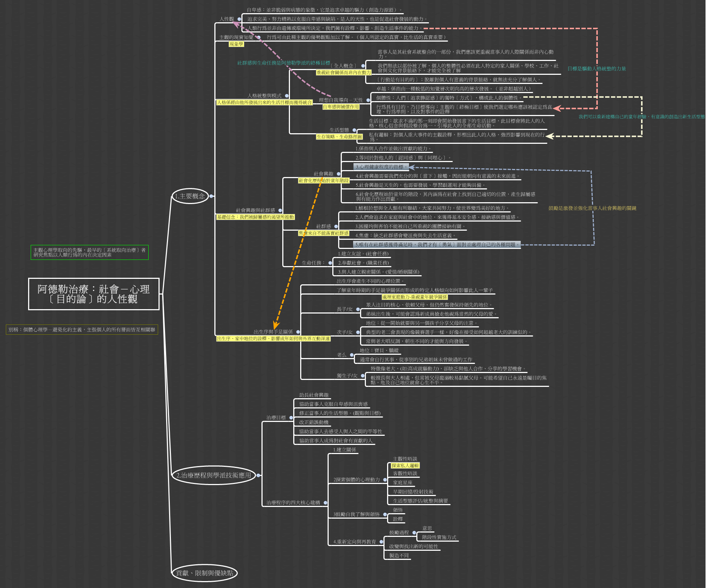711x588 pixels.
Task: Collapse 2.治療歷程與學派技術應用 branch toggle
Action: (258, 476)
